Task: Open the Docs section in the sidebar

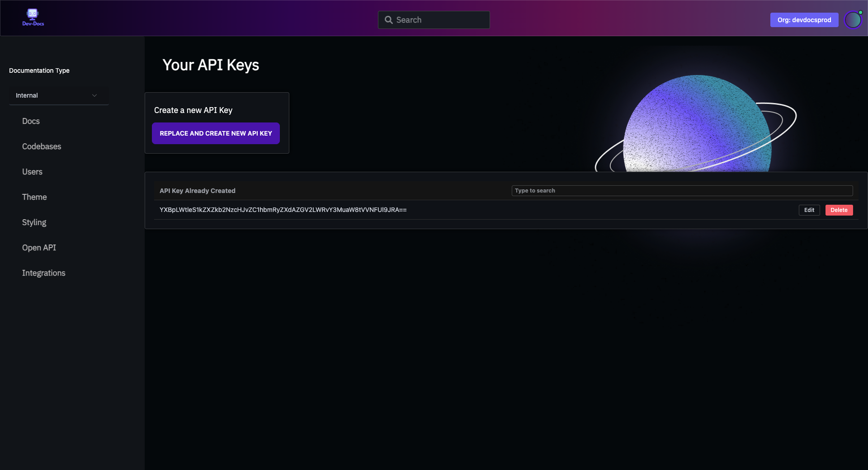Action: 31,121
